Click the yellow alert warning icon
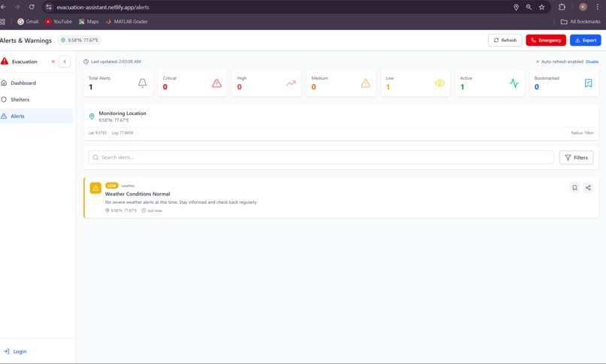The width and height of the screenshot is (606, 364). tap(95, 188)
